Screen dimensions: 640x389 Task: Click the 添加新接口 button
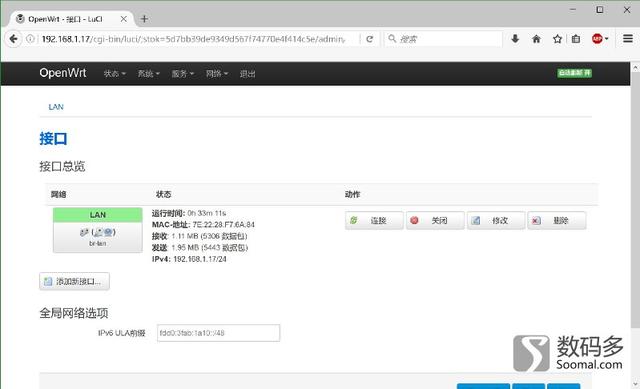[74, 281]
